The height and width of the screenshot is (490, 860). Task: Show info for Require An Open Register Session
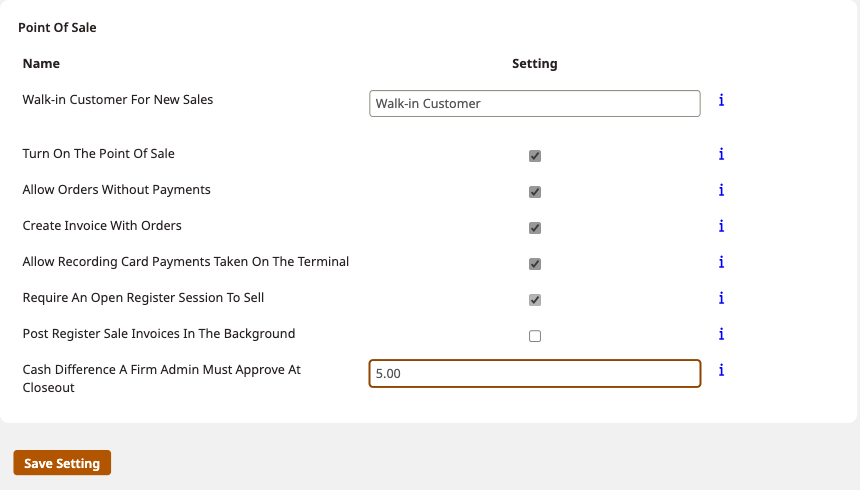point(721,298)
